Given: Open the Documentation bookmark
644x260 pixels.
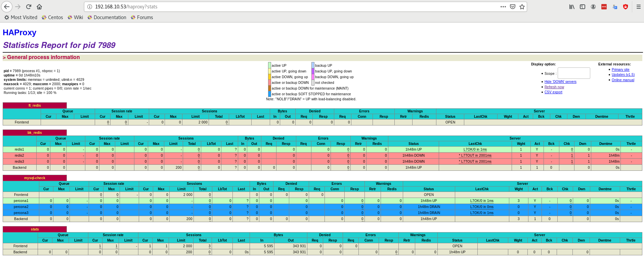Looking at the screenshot, I should click(106, 17).
